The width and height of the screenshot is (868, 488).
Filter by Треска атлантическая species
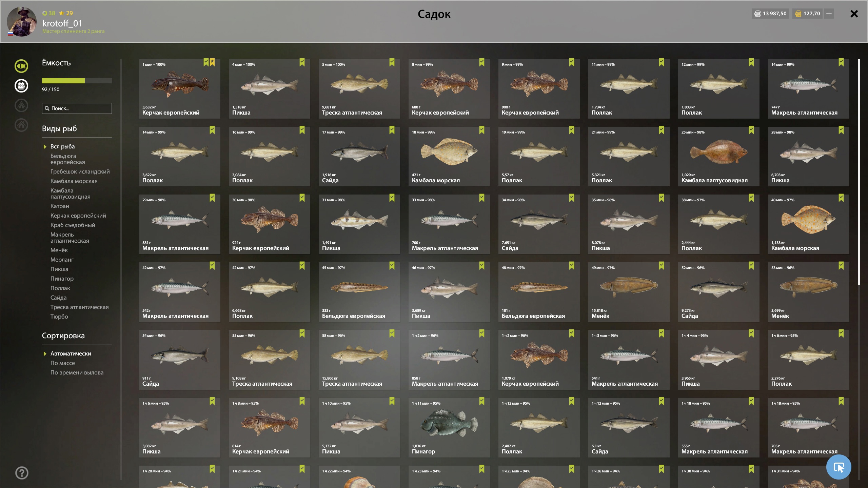pyautogui.click(x=79, y=307)
